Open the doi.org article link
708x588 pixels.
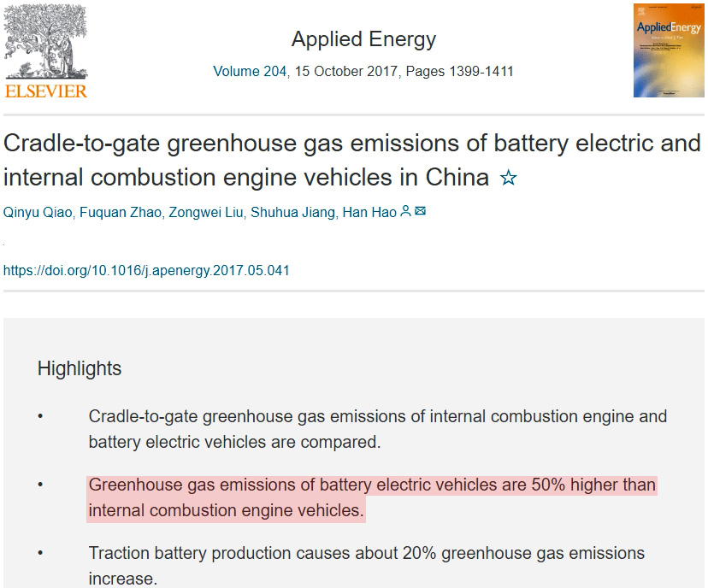coord(147,270)
